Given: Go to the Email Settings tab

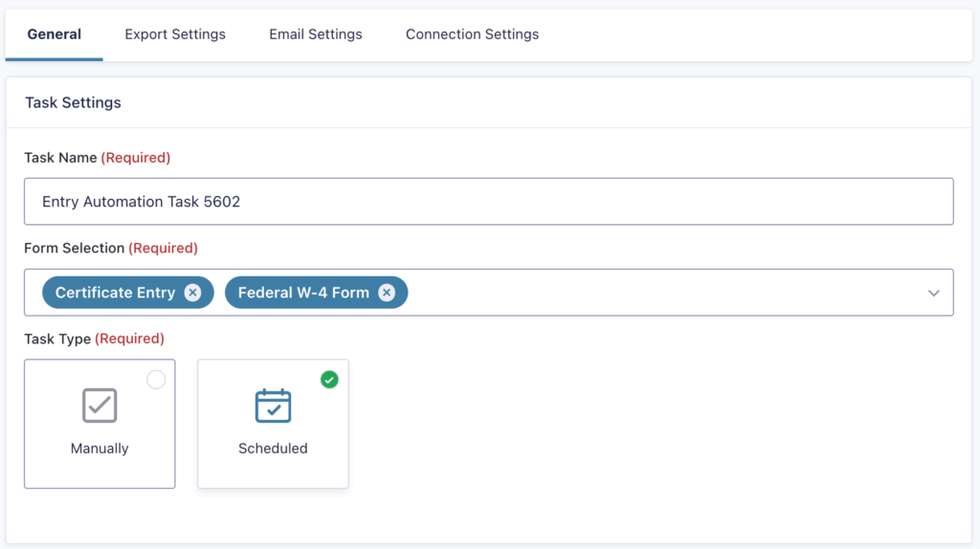Looking at the screenshot, I should [x=316, y=34].
